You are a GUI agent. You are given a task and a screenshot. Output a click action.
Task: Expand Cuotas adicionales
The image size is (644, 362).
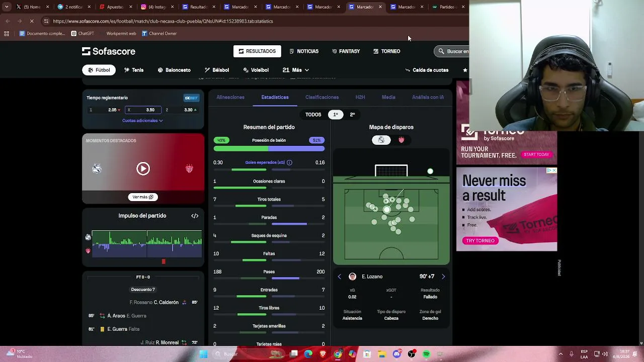tap(142, 121)
